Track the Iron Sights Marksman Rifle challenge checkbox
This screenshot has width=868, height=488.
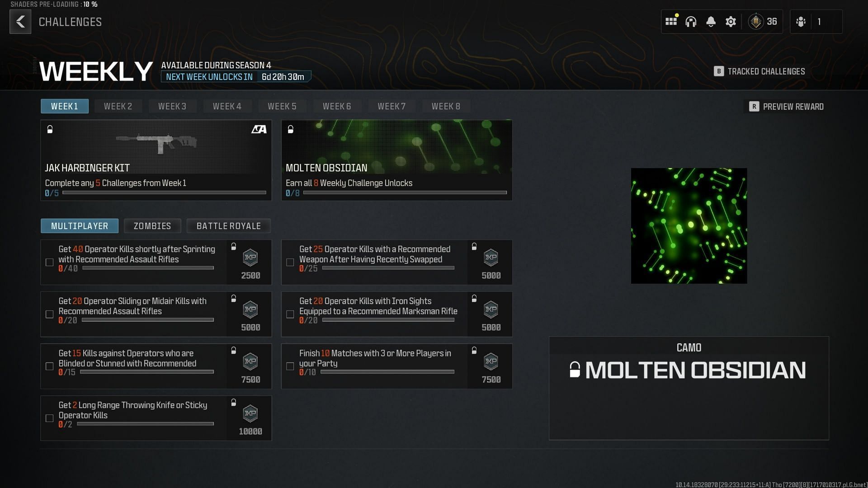(290, 314)
